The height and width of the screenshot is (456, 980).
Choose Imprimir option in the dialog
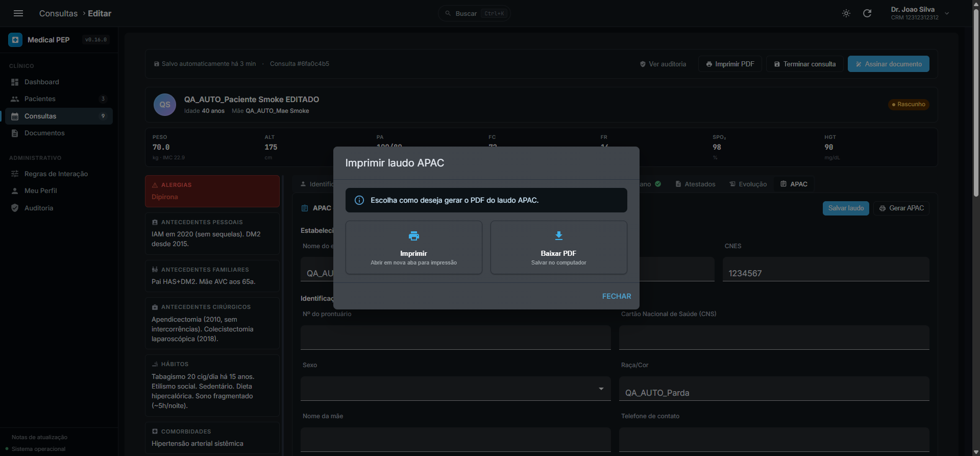coord(414,247)
